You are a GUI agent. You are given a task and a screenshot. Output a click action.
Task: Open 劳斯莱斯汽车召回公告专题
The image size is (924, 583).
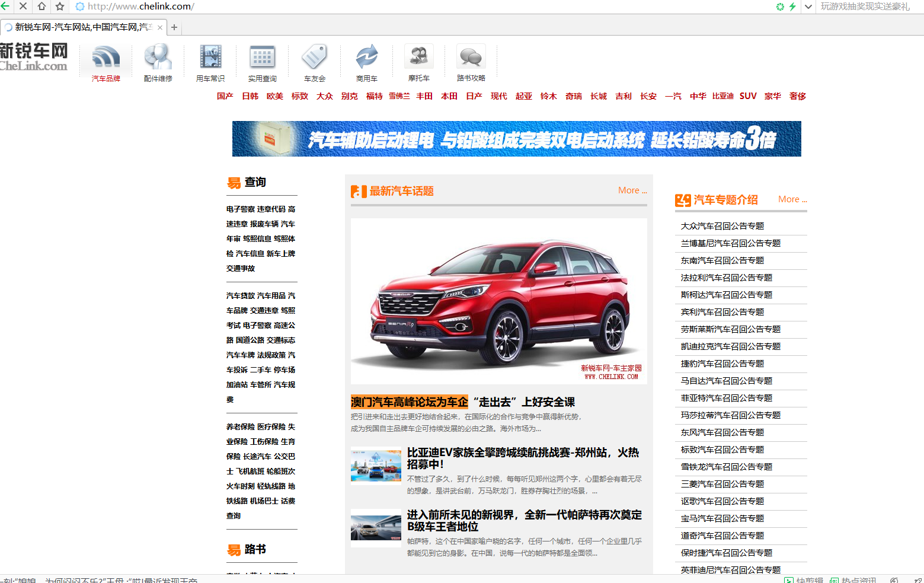click(731, 329)
